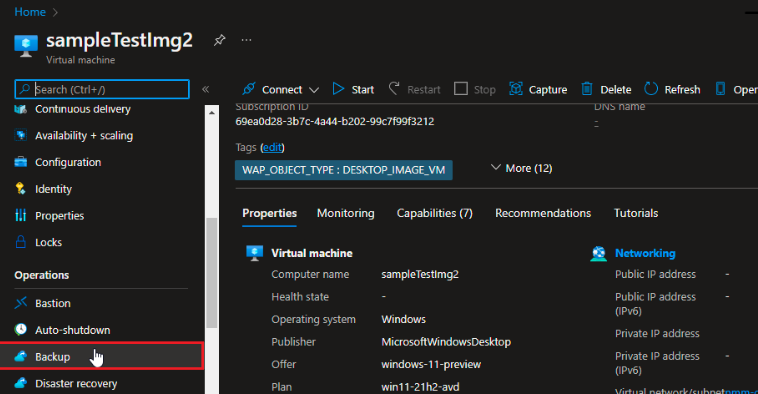The height and width of the screenshot is (394, 758).
Task: Click the Capture icon
Action: tap(516, 89)
